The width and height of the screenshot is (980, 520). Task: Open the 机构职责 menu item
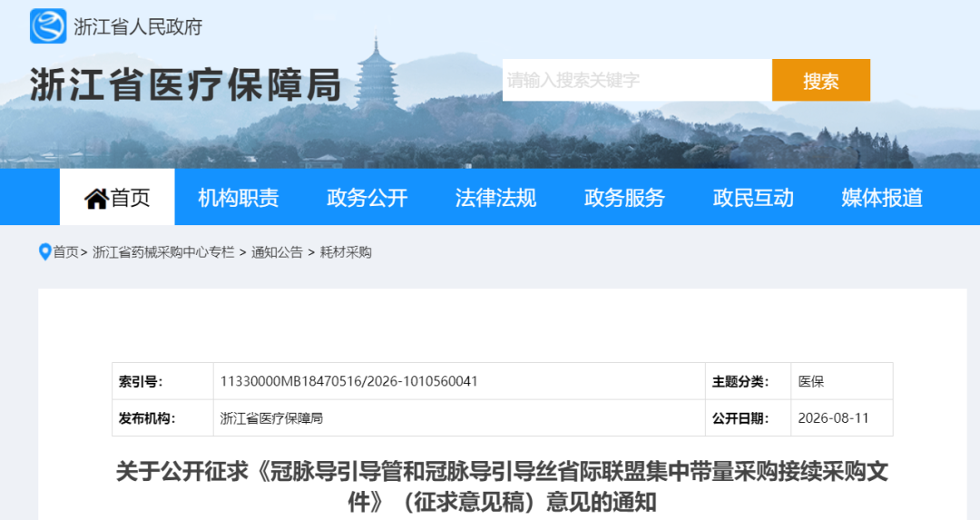239,198
